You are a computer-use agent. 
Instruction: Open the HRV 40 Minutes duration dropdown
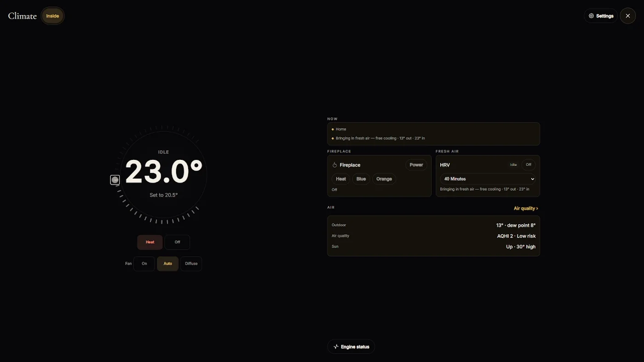[x=488, y=179]
